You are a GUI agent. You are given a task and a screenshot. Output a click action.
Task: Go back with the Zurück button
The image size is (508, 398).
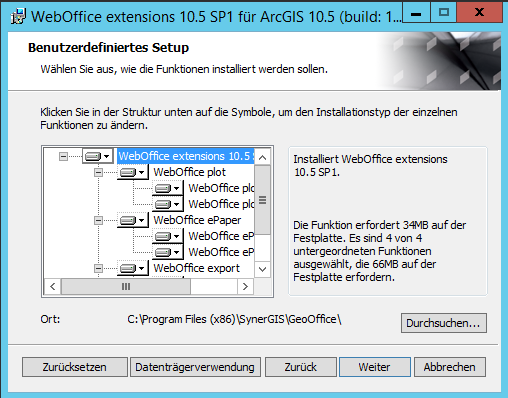tap(301, 367)
